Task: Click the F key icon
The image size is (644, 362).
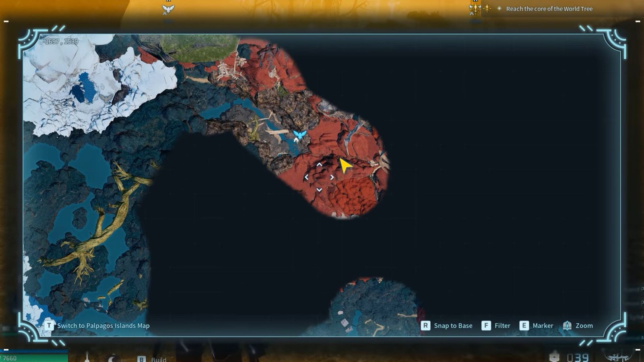Action: click(486, 325)
